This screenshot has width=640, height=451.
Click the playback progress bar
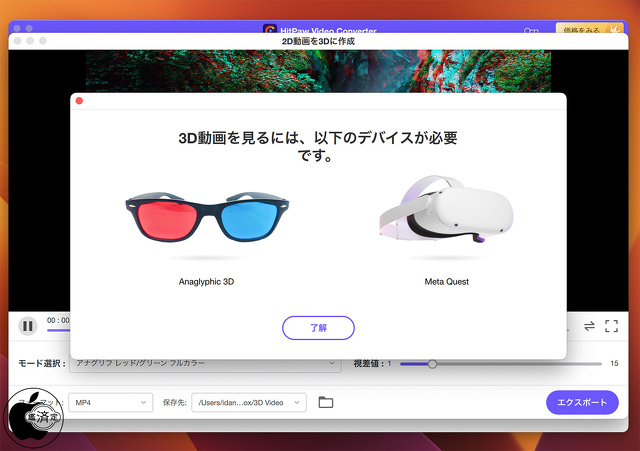(58, 330)
